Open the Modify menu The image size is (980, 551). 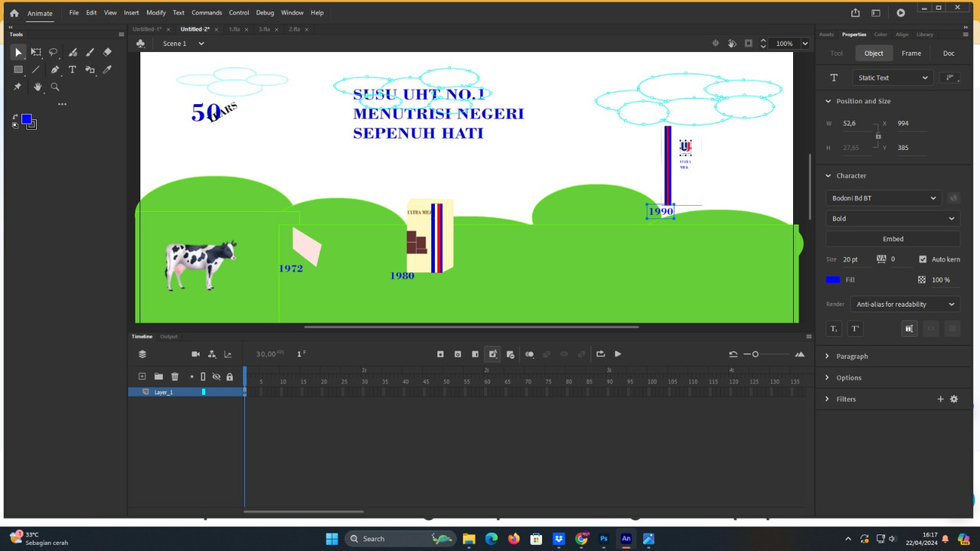156,13
